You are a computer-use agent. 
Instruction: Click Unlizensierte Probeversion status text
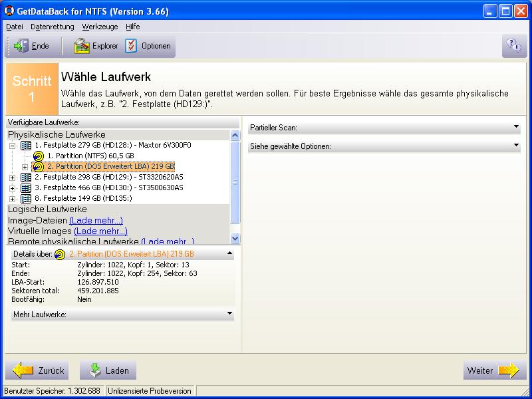coord(149,391)
